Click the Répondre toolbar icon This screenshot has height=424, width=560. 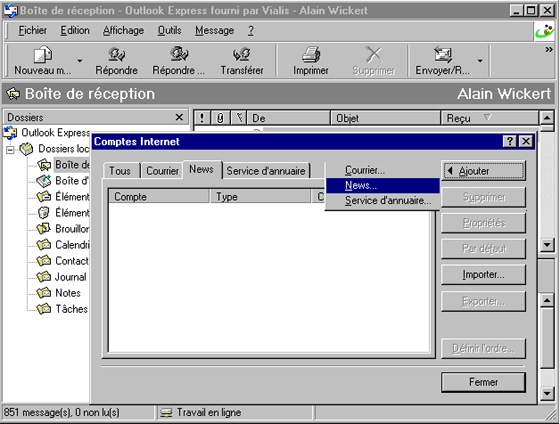(x=116, y=55)
